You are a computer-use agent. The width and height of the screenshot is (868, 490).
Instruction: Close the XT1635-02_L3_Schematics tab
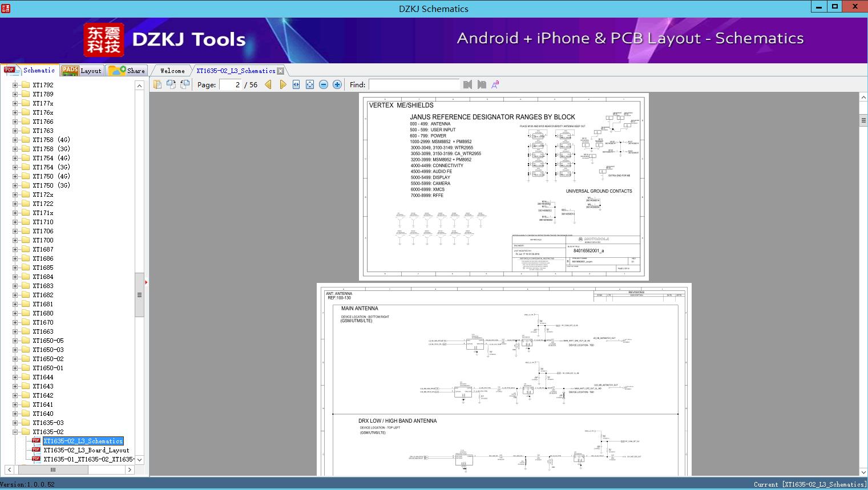[x=281, y=71]
